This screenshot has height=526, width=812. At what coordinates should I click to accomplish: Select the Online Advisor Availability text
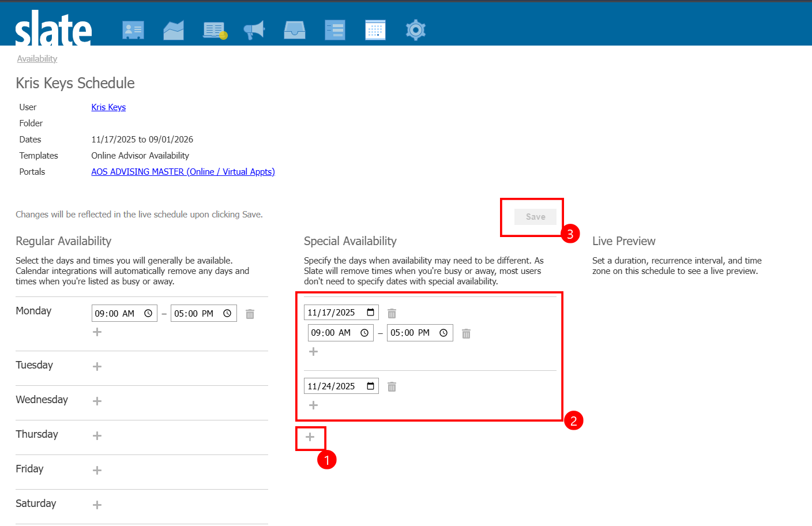coord(140,156)
